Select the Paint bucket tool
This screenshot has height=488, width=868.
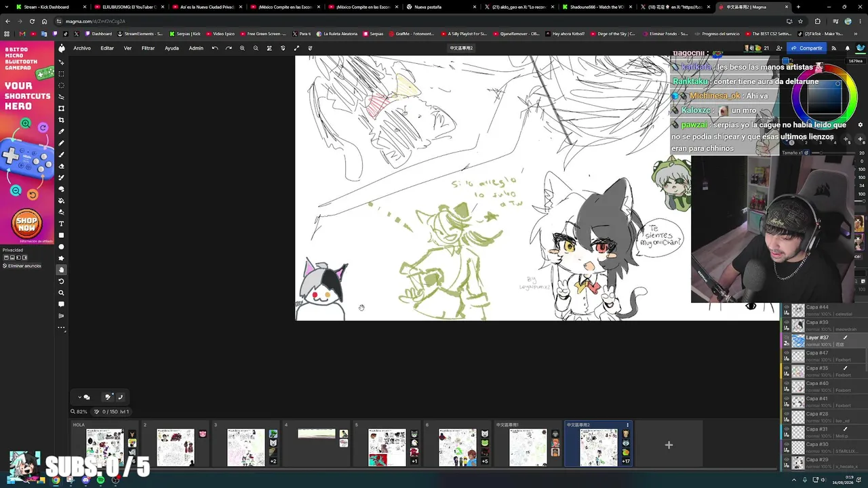click(x=61, y=201)
